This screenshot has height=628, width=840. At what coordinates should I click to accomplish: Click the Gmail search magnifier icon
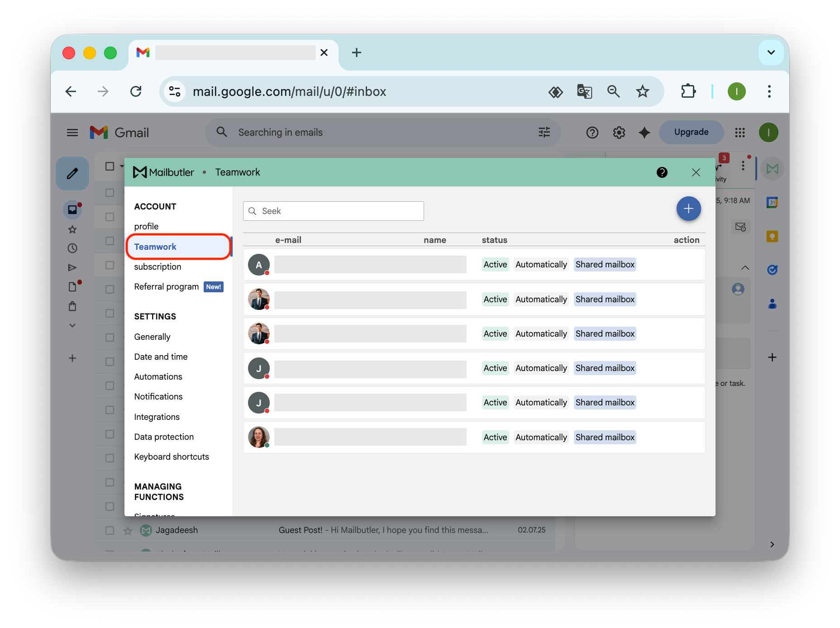click(x=222, y=132)
